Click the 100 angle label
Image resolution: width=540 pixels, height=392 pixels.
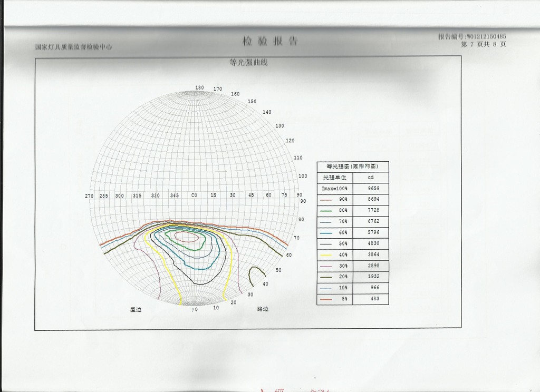303,176
